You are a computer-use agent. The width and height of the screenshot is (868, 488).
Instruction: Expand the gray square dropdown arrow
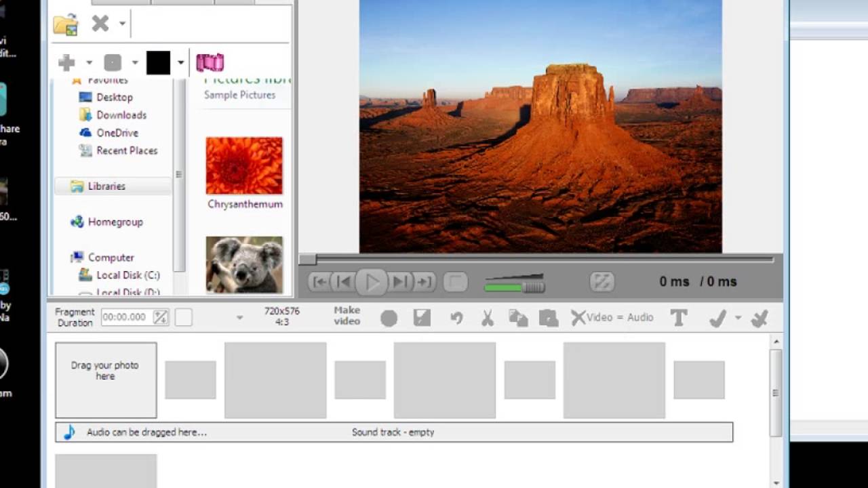point(135,63)
